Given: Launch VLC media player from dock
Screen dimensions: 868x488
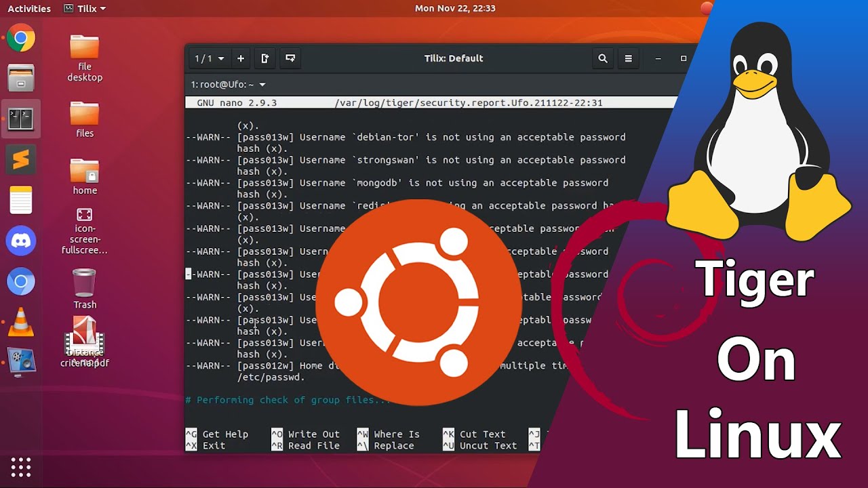Looking at the screenshot, I should (21, 322).
